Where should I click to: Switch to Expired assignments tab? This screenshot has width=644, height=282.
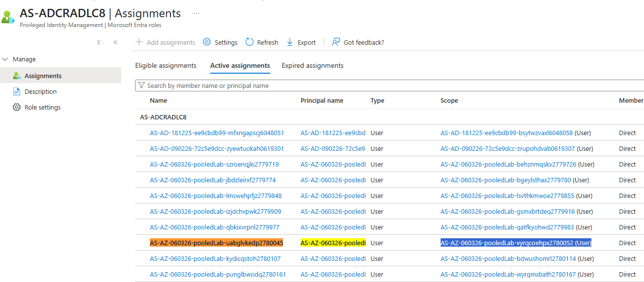[312, 65]
